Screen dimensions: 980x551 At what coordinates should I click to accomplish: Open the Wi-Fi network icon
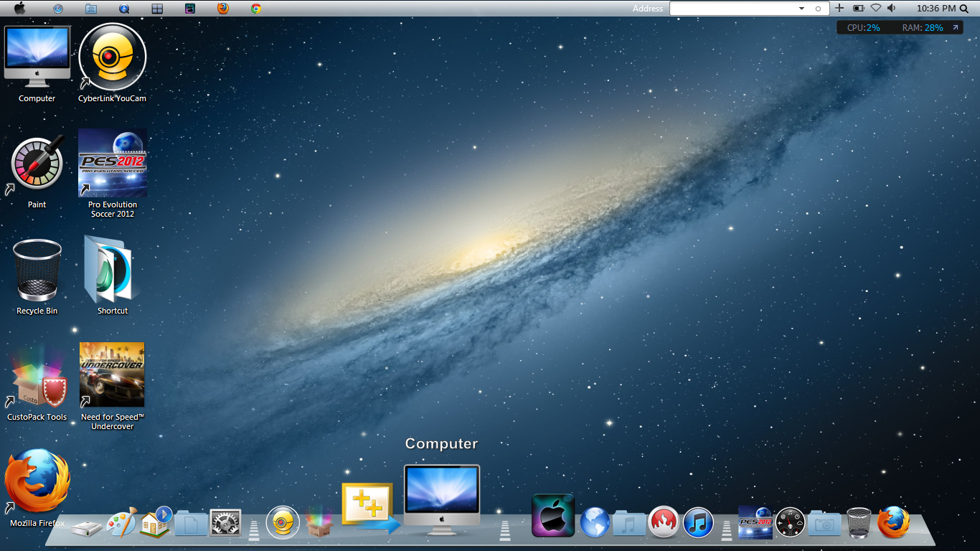click(876, 8)
